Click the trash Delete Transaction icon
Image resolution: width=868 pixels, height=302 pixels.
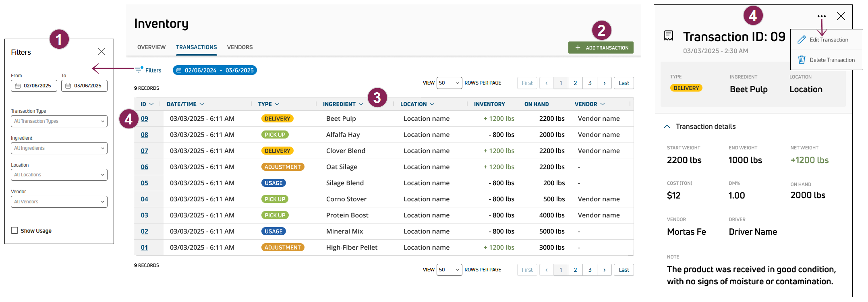click(x=802, y=60)
